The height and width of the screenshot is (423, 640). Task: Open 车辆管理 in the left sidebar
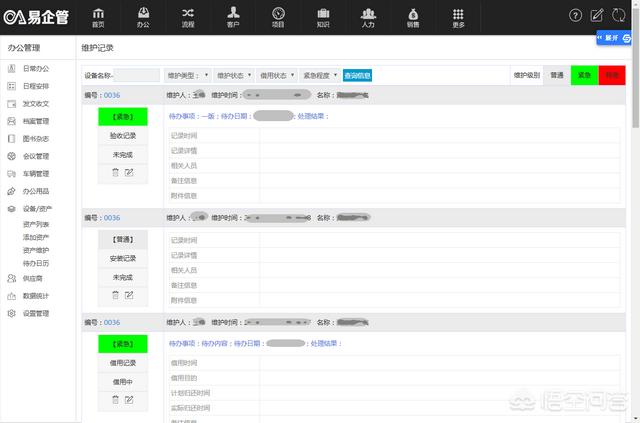click(x=35, y=173)
